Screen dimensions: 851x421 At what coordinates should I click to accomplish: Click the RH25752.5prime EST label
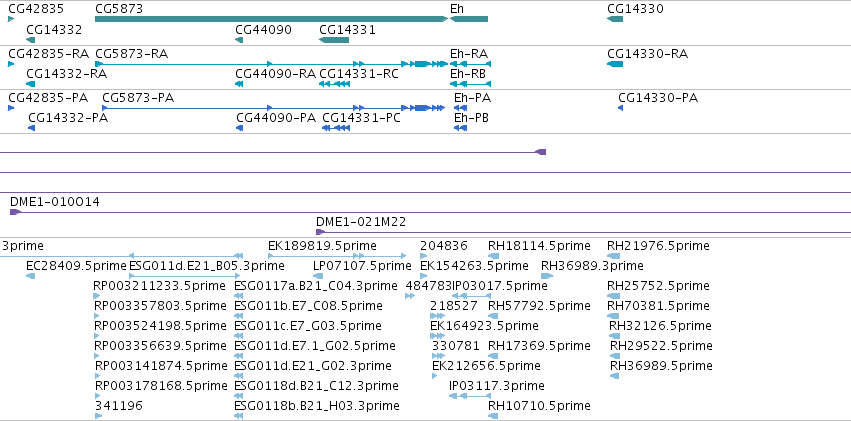(x=658, y=286)
